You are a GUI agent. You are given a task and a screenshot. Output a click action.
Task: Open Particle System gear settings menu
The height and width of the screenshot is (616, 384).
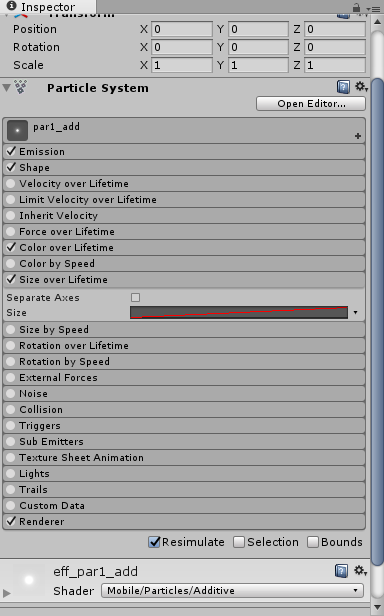pos(361,87)
